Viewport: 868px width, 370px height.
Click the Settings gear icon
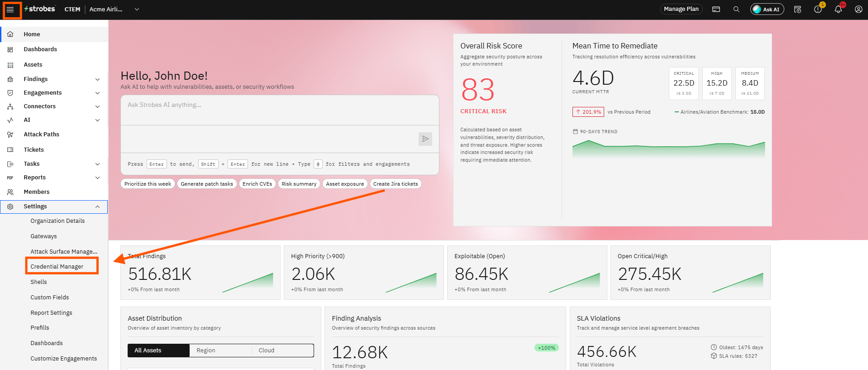(x=10, y=207)
